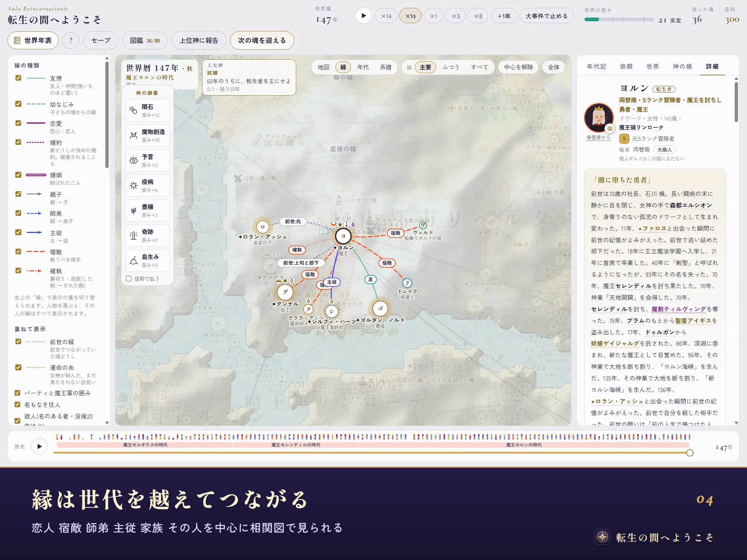Open the 神の帳 tab
This screenshot has width=747, height=560.
click(682, 66)
